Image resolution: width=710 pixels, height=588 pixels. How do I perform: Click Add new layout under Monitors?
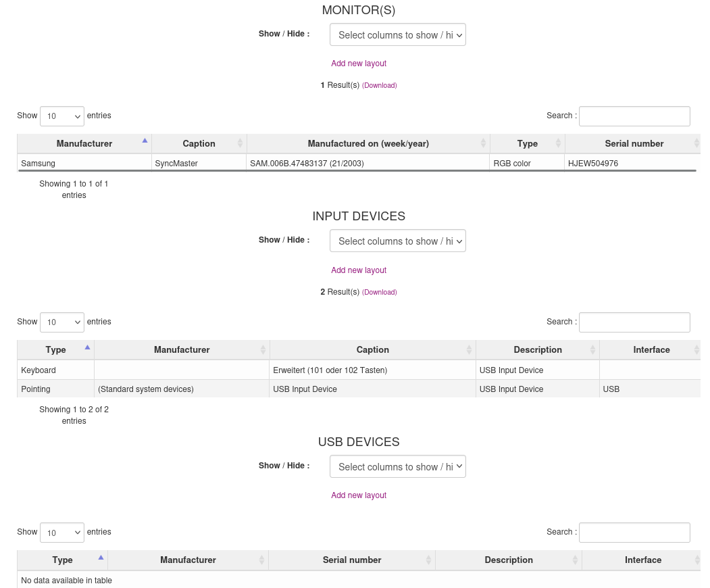(359, 64)
